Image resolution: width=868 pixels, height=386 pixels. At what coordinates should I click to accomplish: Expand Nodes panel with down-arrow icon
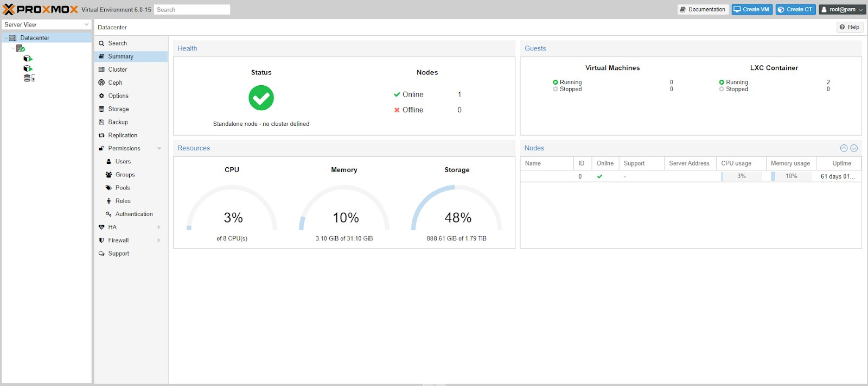point(854,148)
